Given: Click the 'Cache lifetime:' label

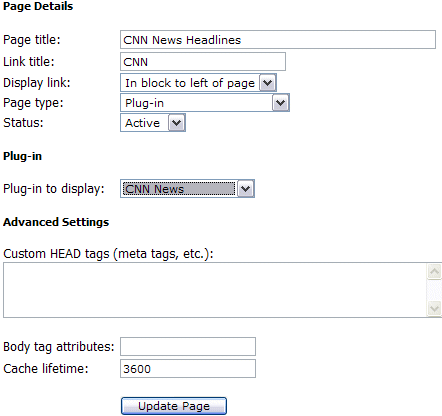Looking at the screenshot, I should click(x=46, y=369).
